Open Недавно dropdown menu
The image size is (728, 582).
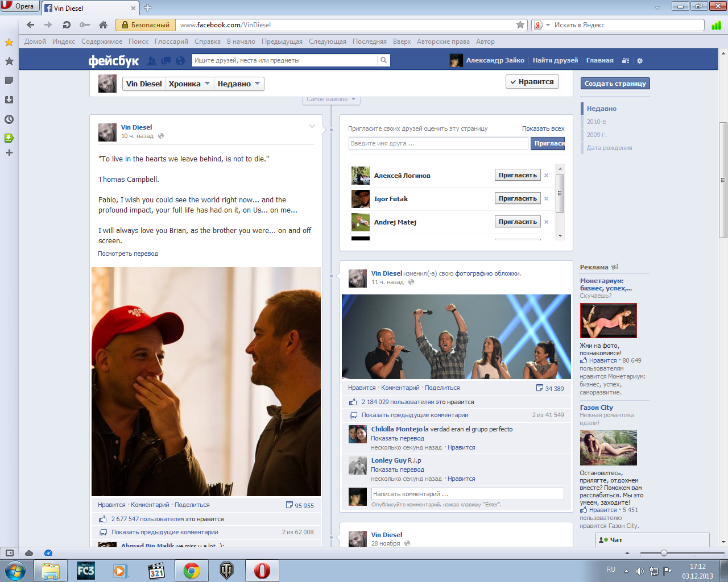point(239,84)
